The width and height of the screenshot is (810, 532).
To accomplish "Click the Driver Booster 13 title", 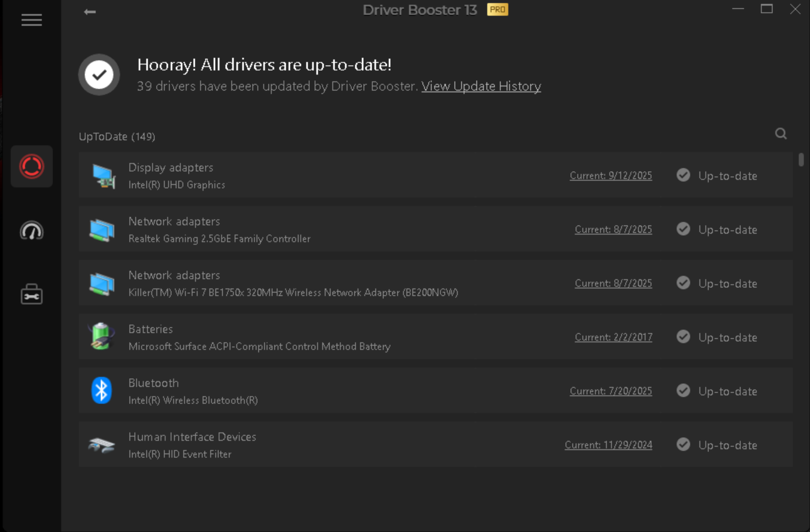I will tap(419, 10).
